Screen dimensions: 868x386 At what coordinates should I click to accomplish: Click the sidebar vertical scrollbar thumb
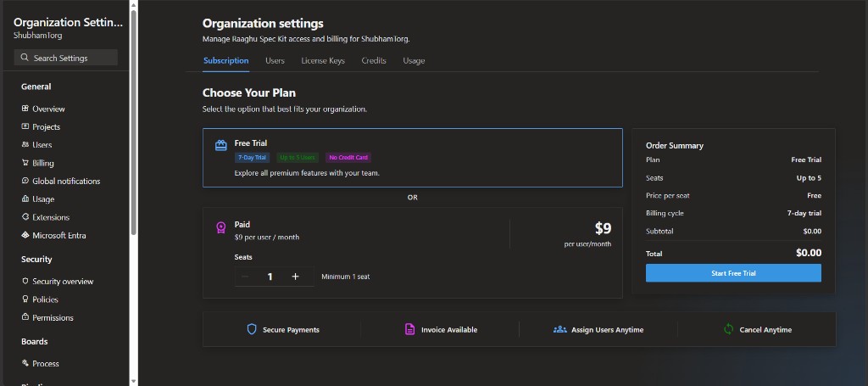[x=133, y=122]
